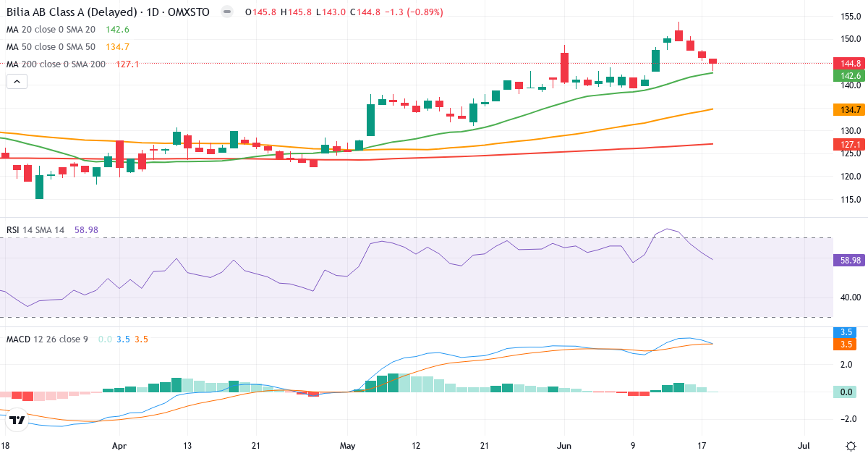Screen dimensions: 868x456
Task: Click the TradingView logo icon
Action: [x=17, y=419]
